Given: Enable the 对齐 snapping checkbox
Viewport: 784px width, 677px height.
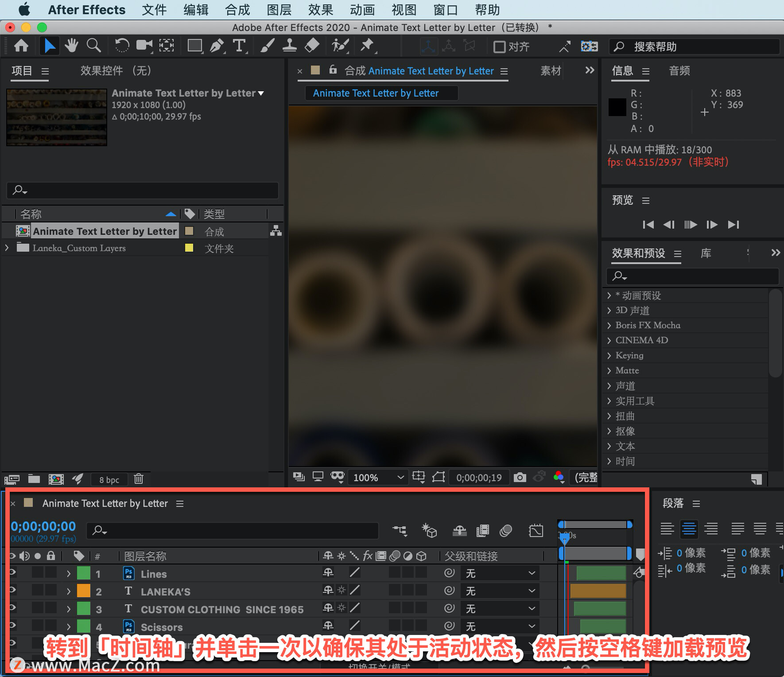Looking at the screenshot, I should (500, 47).
